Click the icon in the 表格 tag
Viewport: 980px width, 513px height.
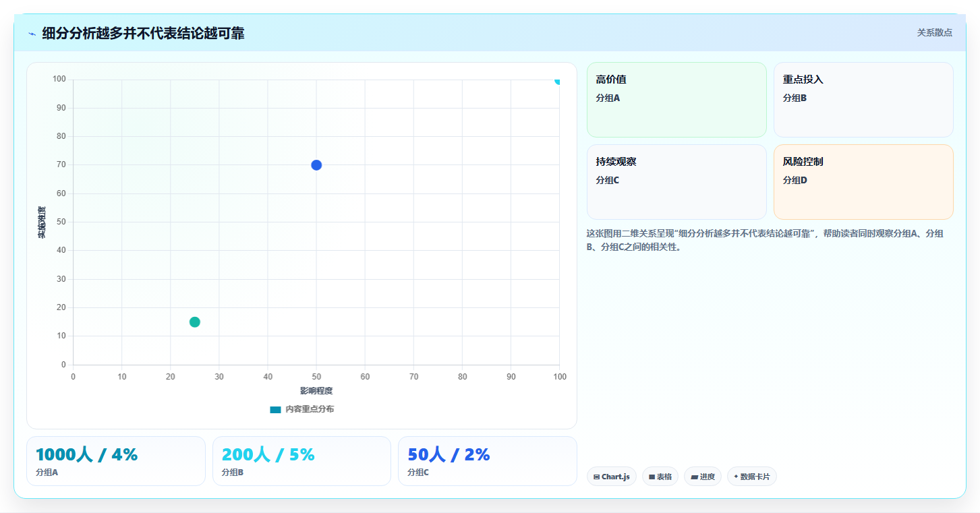click(652, 477)
